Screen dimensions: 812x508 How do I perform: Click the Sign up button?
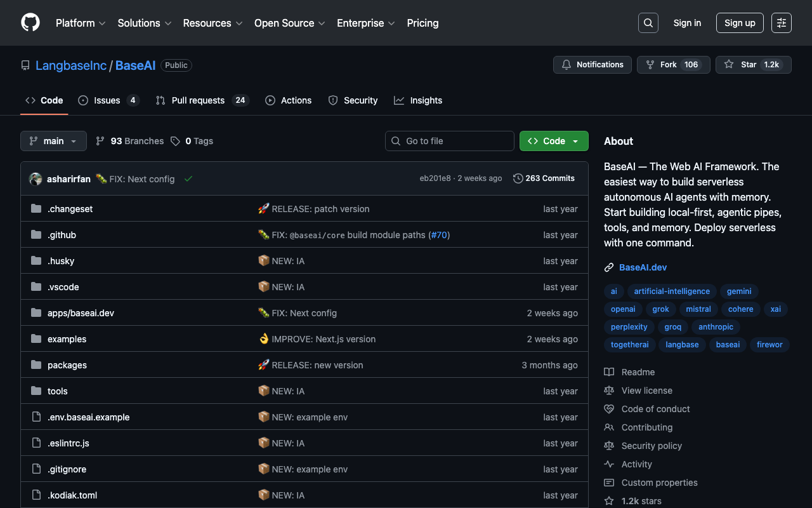click(740, 23)
